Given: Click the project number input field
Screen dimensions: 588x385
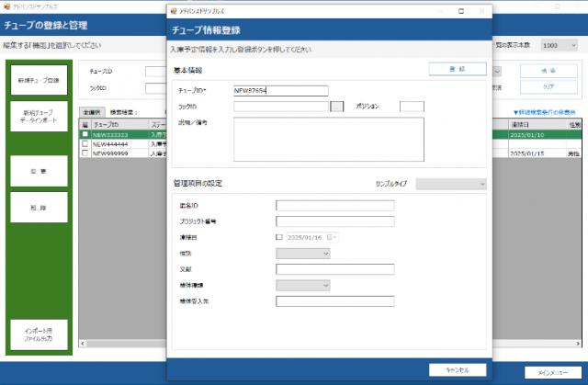Looking at the screenshot, I should click(x=334, y=221).
